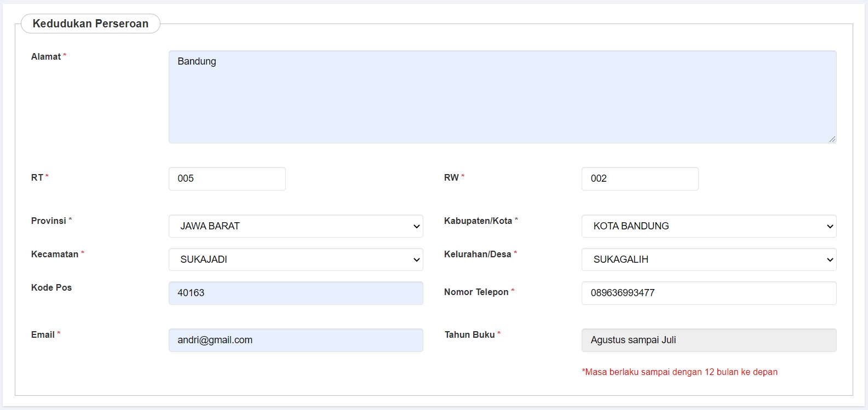The image size is (868, 410).
Task: Click the Alamat address text area
Action: 502,97
